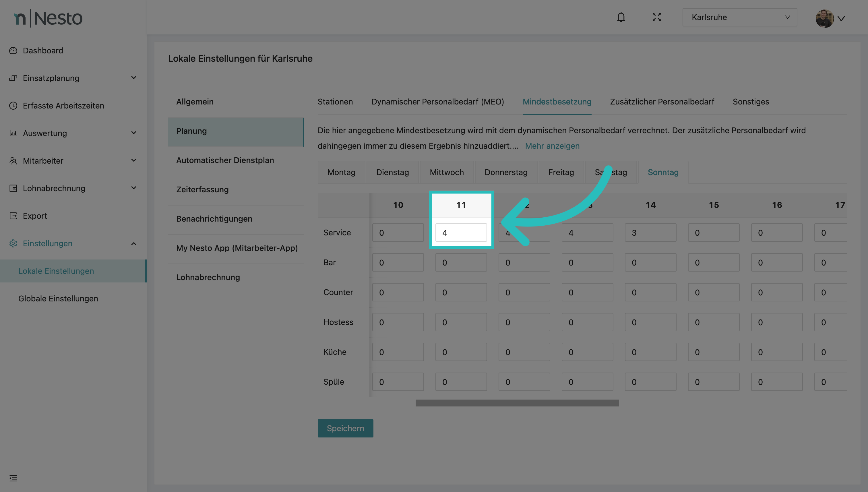Collapse the sidebar using bottom menu icon

13,478
